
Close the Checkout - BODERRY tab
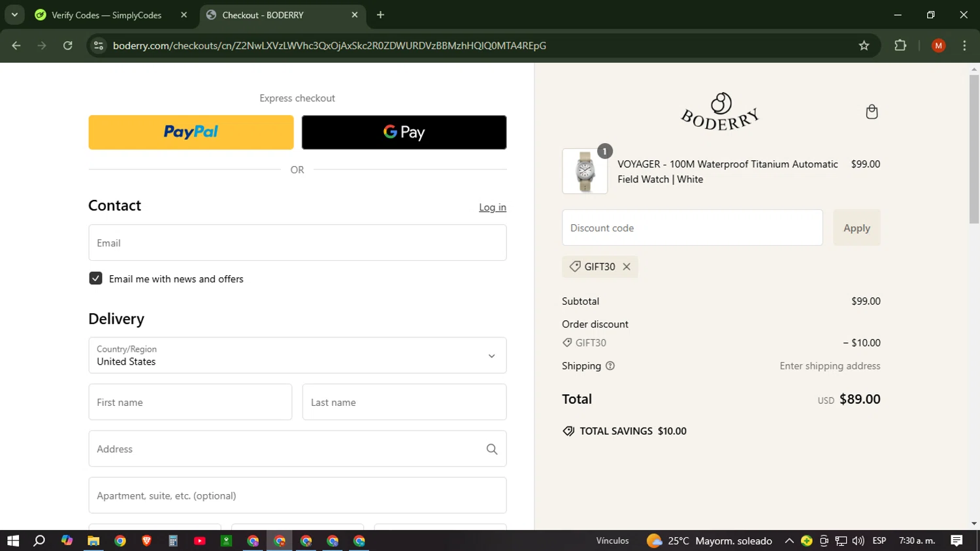click(355, 15)
